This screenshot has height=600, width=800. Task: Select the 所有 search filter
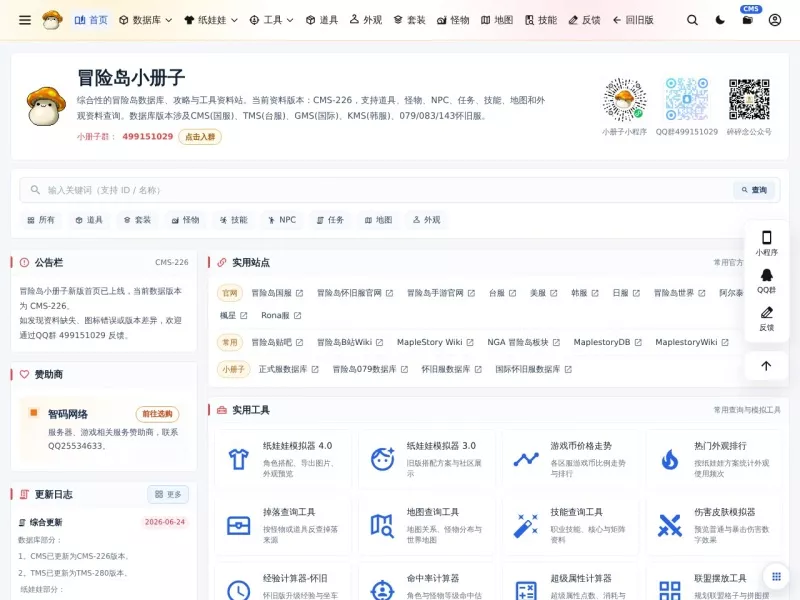[x=41, y=220]
